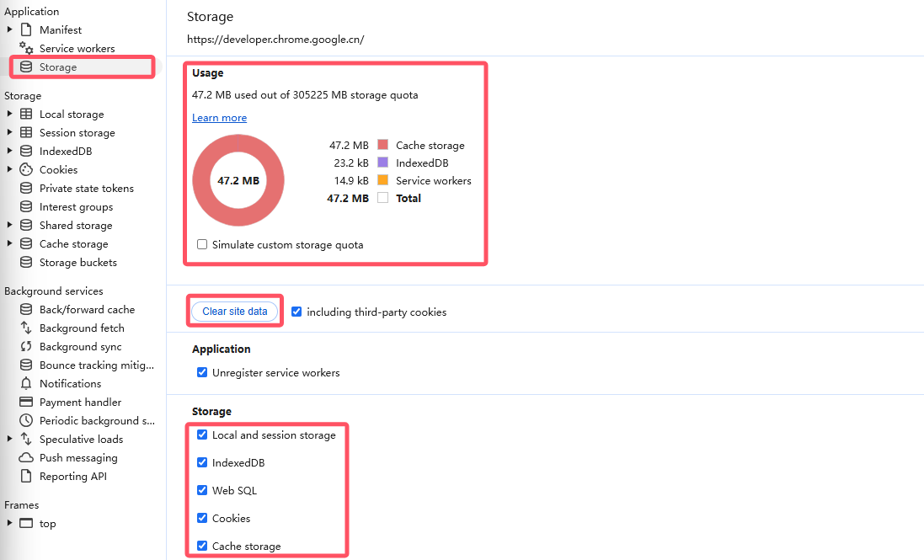Click the Service workers gear icon
The image size is (924, 560).
pyautogui.click(x=26, y=48)
